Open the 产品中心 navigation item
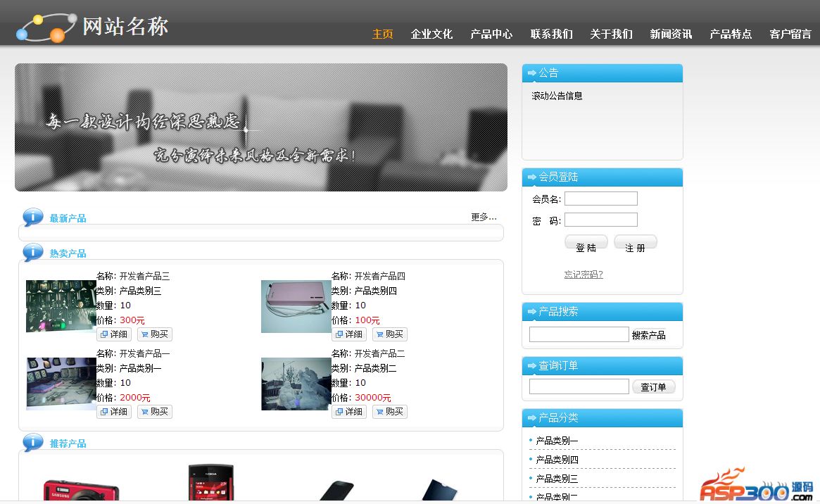Screen dimensions: 820x504 (x=491, y=34)
